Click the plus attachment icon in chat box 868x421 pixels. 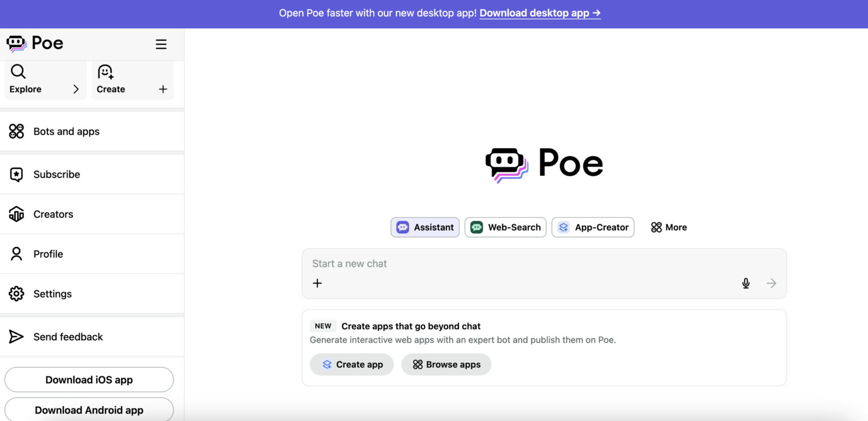coord(318,283)
